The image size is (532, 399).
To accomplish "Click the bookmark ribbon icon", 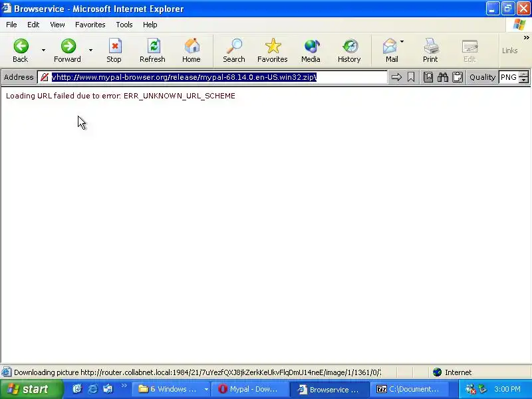I will pos(411,77).
